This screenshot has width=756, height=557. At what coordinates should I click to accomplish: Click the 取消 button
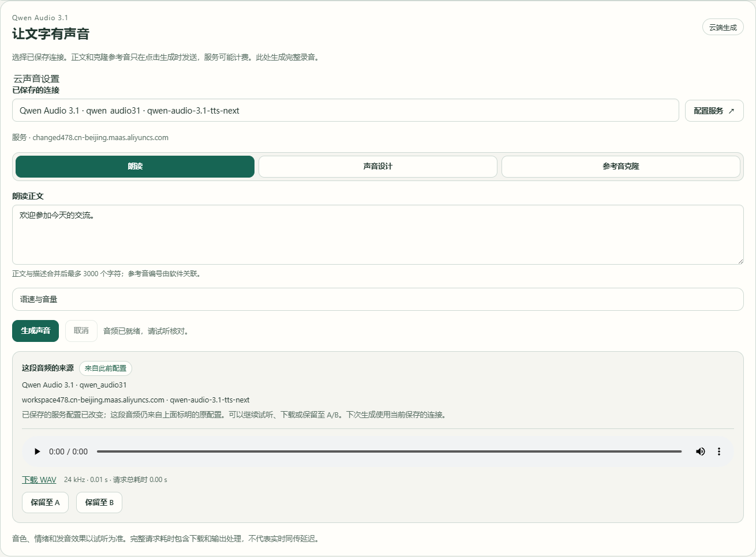81,331
